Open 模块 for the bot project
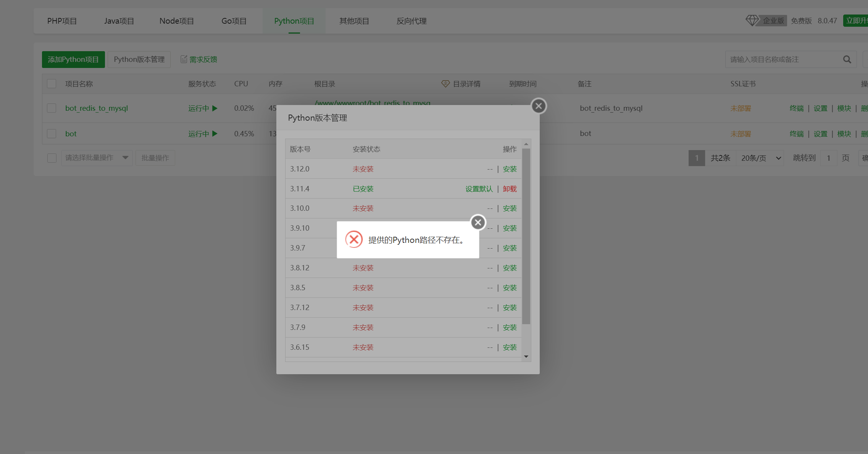This screenshot has height=454, width=868. pyautogui.click(x=844, y=134)
